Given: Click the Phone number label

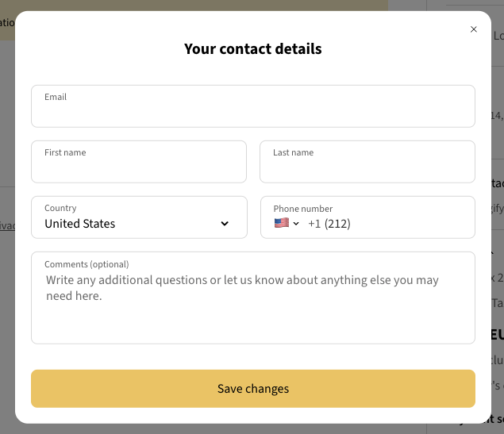Looking at the screenshot, I should (303, 209).
